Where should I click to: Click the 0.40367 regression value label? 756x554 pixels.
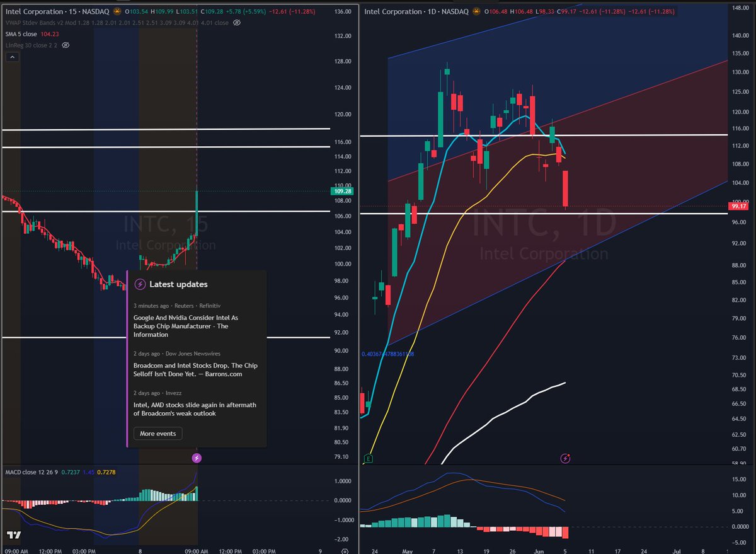(387, 354)
